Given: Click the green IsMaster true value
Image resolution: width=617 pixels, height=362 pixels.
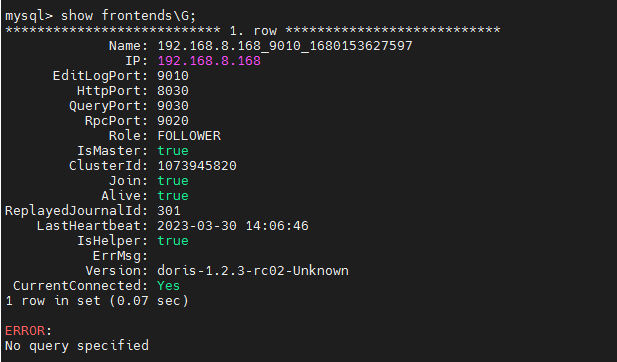Looking at the screenshot, I should click(173, 151).
